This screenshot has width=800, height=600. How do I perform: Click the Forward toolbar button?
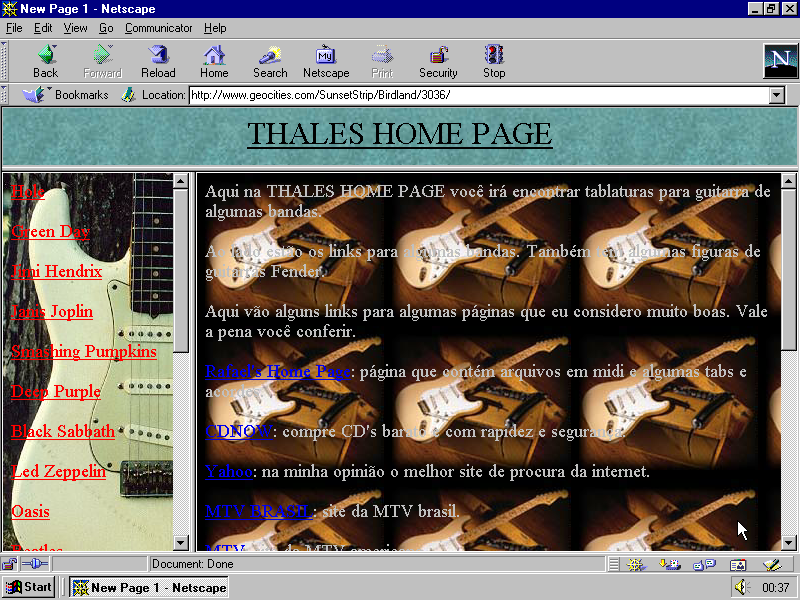102,61
